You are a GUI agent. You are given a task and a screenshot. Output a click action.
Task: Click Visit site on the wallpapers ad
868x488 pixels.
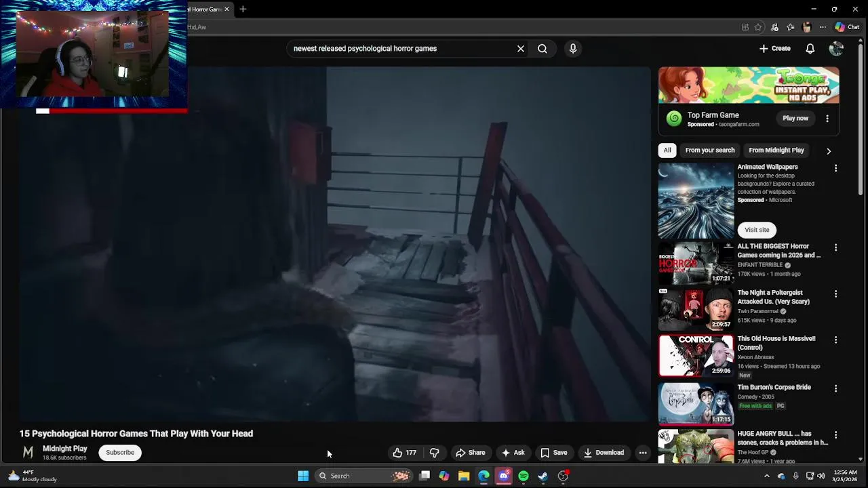(x=757, y=230)
